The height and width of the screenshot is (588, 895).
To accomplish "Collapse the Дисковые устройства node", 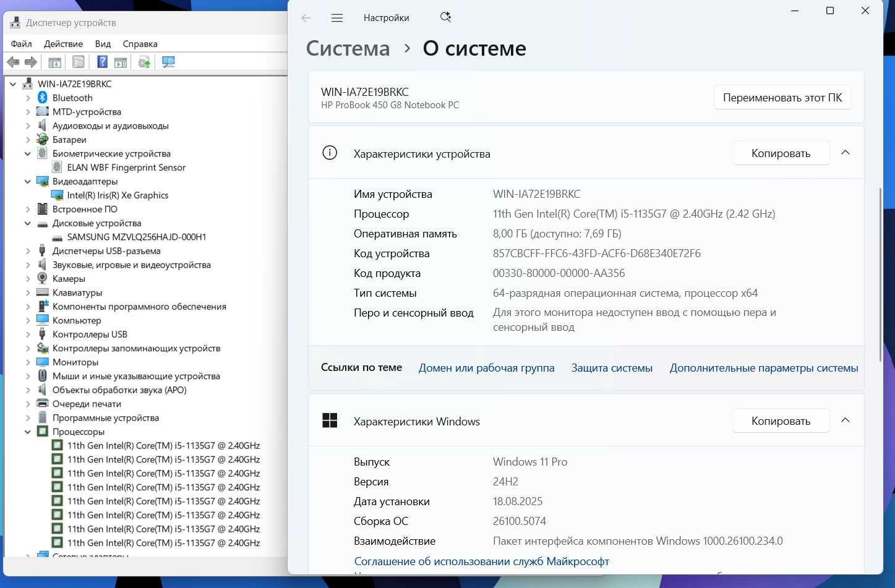I will (x=28, y=223).
